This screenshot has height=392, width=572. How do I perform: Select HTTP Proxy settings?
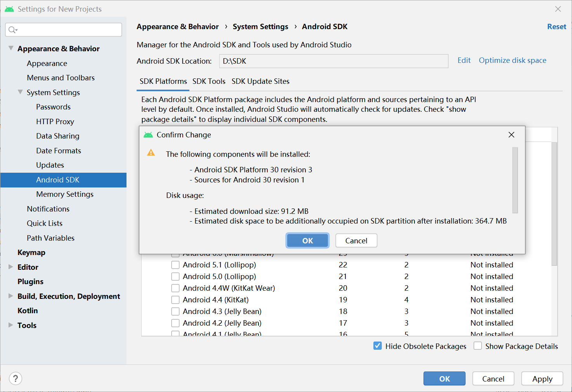pyautogui.click(x=55, y=121)
